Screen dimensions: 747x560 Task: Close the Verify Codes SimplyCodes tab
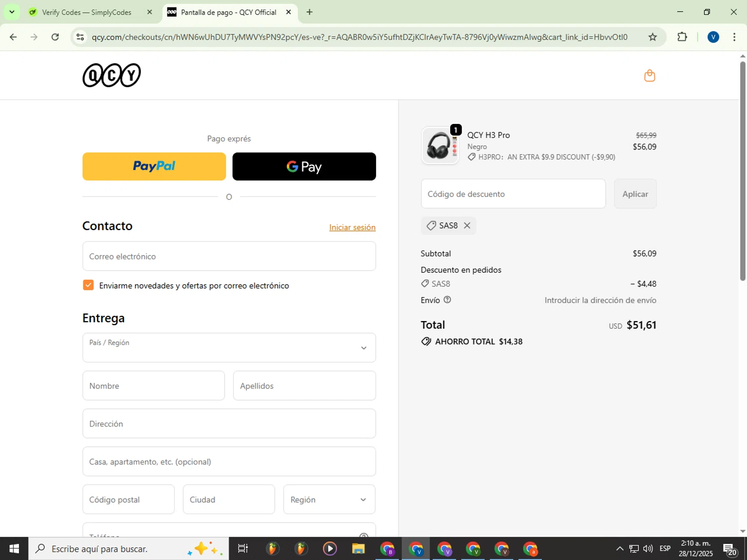tap(149, 12)
